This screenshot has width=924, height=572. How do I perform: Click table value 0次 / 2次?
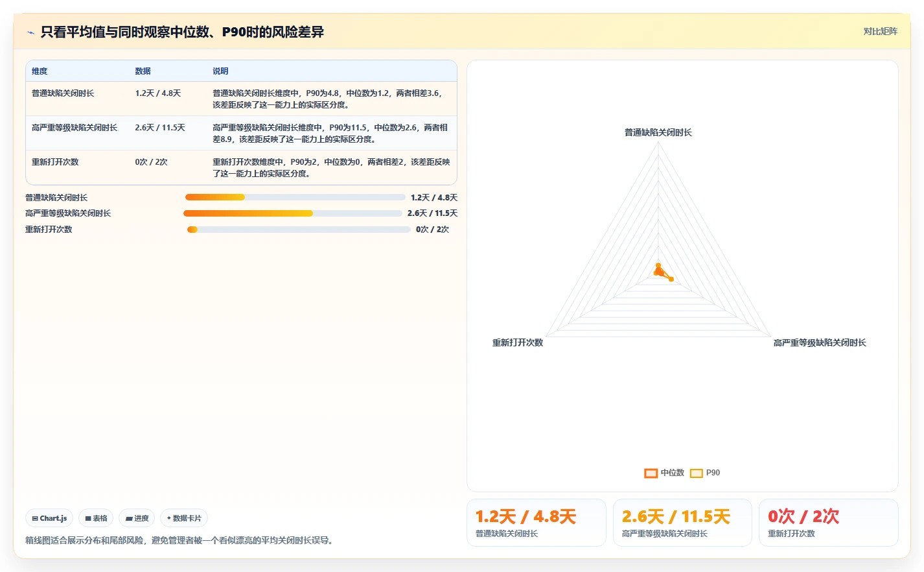coord(151,162)
